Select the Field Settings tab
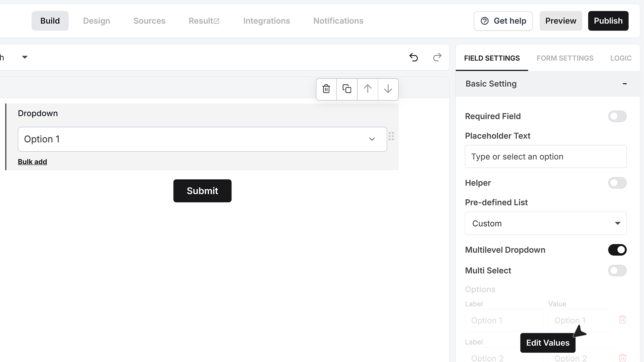Screen dimensions: 644x362 pyautogui.click(x=492, y=58)
